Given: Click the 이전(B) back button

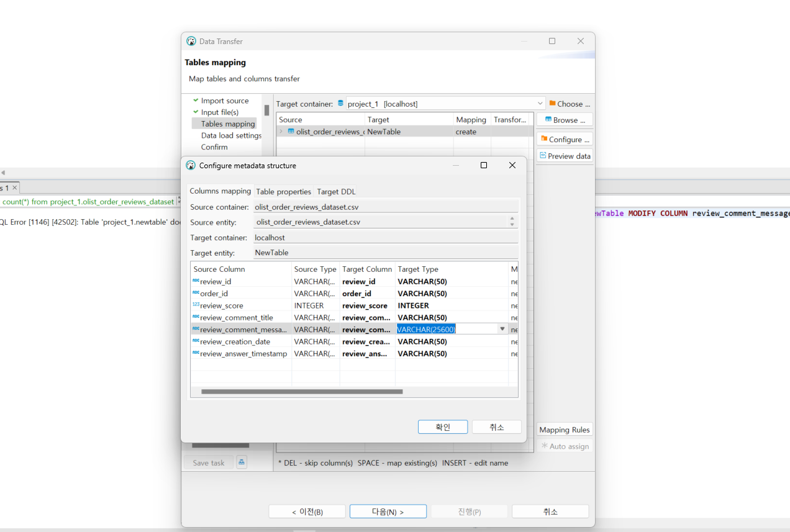Looking at the screenshot, I should (x=307, y=512).
